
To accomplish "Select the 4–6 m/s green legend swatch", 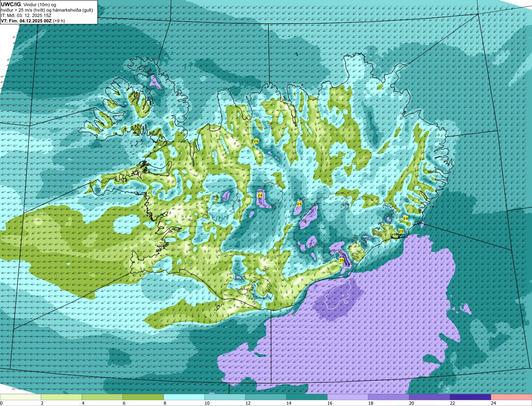I will click(102, 397).
